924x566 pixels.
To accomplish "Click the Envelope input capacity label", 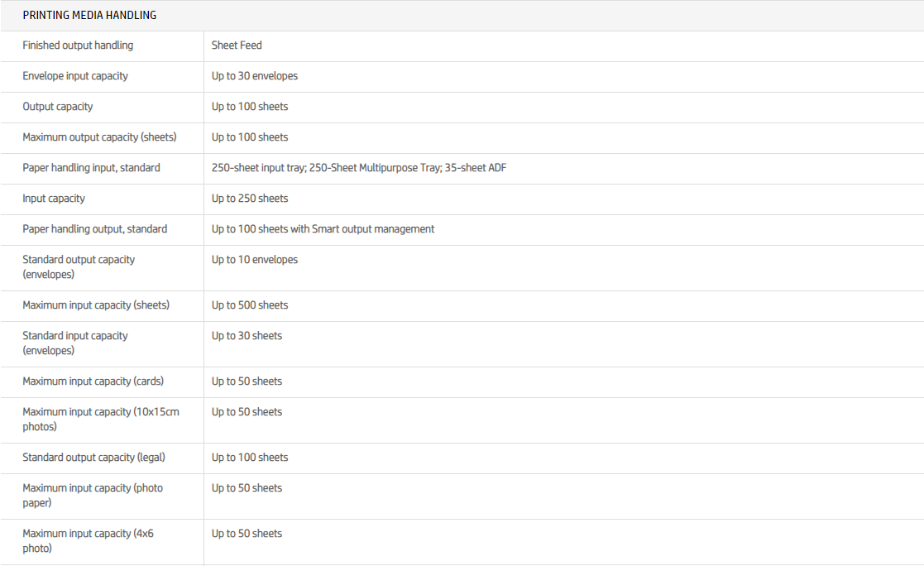I will point(75,76).
